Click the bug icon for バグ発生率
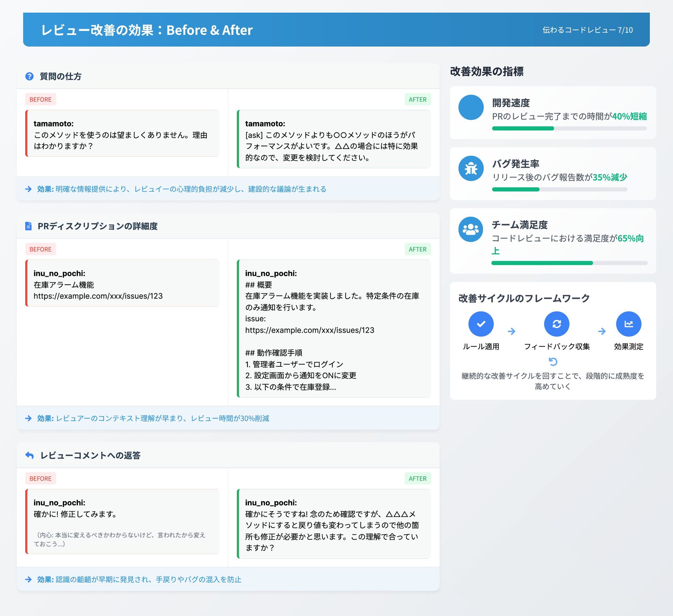The width and height of the screenshot is (673, 616). point(471,169)
